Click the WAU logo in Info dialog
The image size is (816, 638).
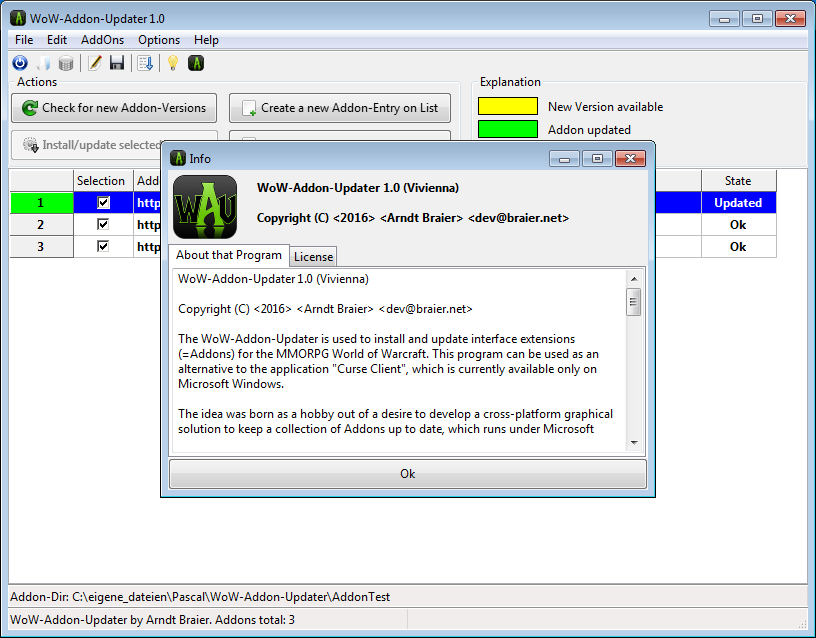point(205,207)
